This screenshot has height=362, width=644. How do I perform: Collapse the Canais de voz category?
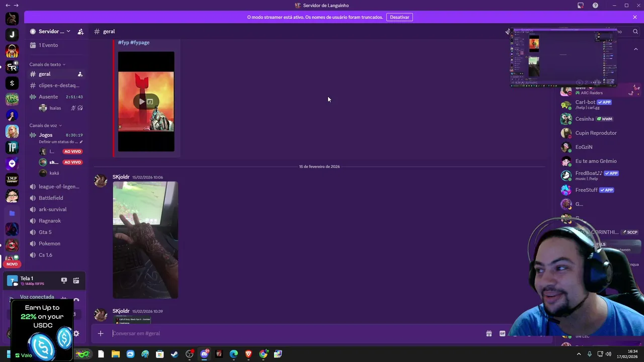pyautogui.click(x=45, y=126)
